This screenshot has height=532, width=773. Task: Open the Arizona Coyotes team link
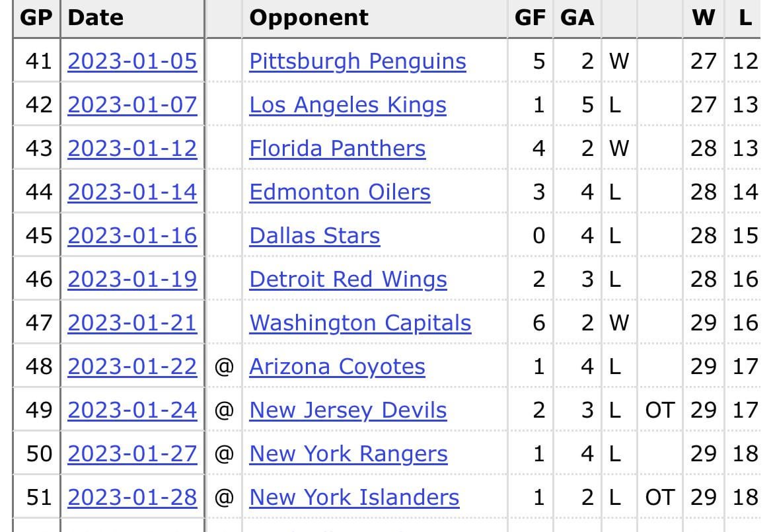click(337, 367)
